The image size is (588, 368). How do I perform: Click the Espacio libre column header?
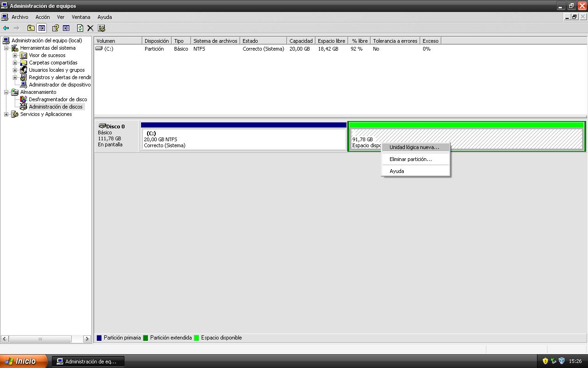click(331, 41)
